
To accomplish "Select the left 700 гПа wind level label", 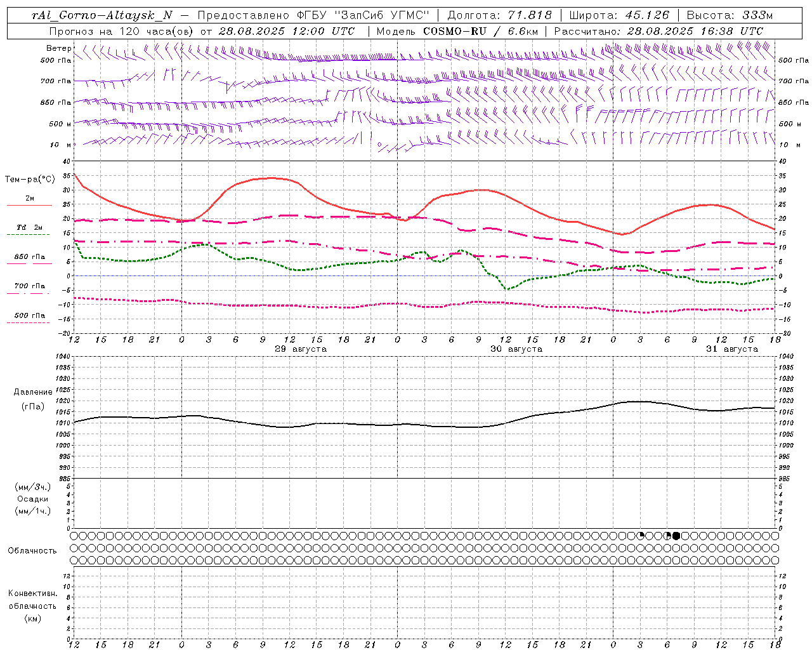I will (x=56, y=81).
